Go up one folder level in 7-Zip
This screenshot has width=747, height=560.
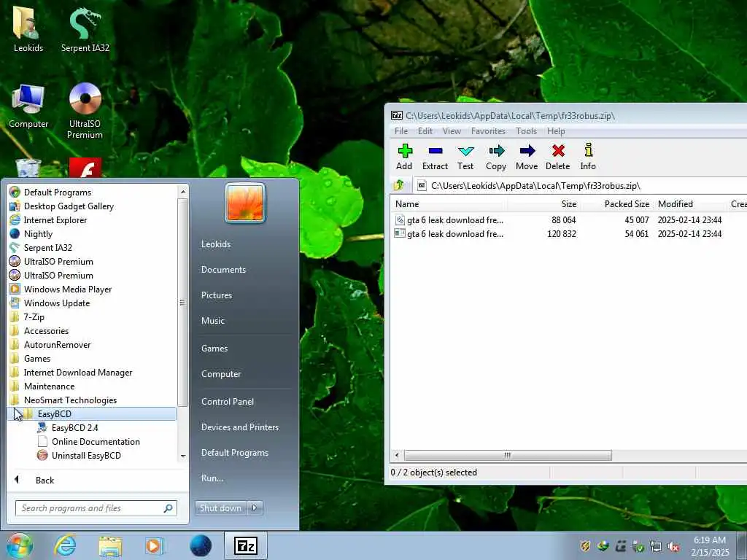coord(399,185)
